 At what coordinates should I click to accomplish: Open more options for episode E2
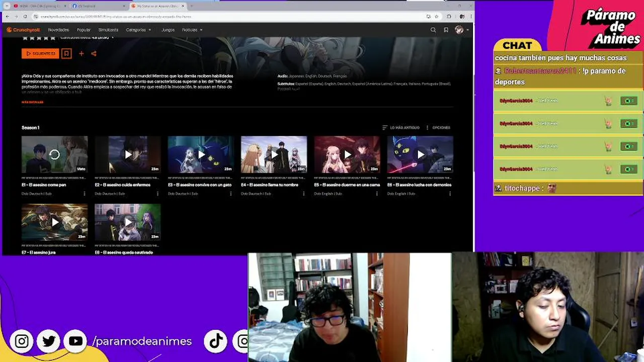[x=157, y=194]
